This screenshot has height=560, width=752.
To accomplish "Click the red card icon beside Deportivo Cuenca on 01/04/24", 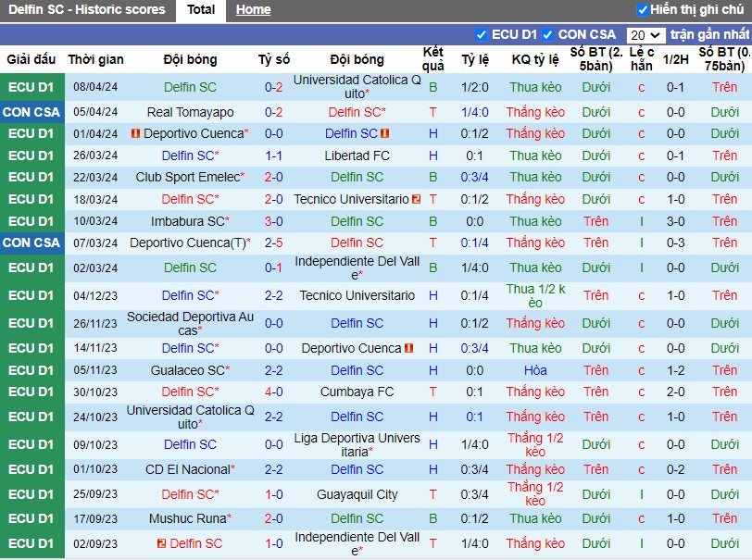I will click(x=135, y=134).
